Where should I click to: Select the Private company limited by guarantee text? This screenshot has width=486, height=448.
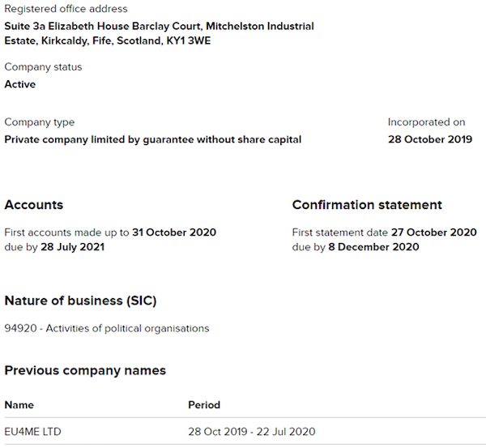[152, 139]
